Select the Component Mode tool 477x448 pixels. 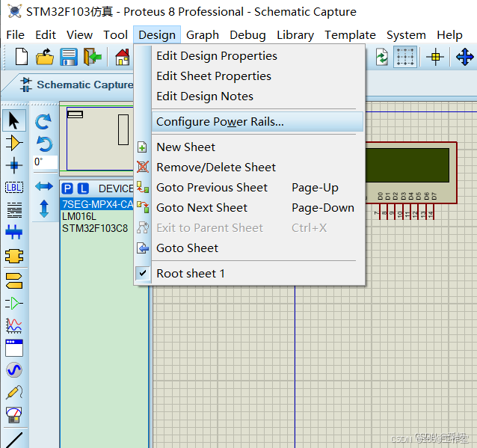click(x=14, y=143)
